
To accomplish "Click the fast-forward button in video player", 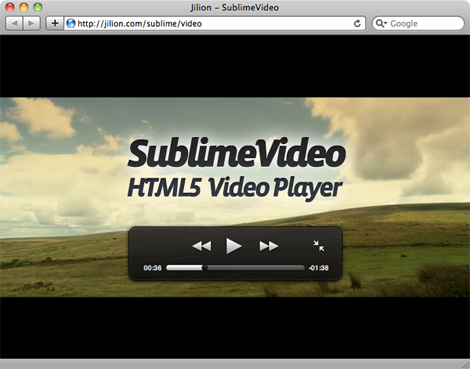I will click(x=269, y=246).
